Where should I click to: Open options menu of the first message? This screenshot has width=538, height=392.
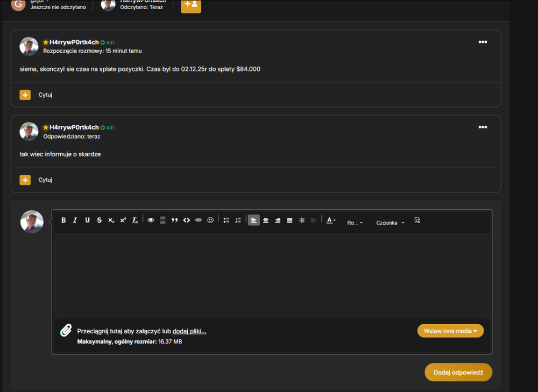(483, 42)
